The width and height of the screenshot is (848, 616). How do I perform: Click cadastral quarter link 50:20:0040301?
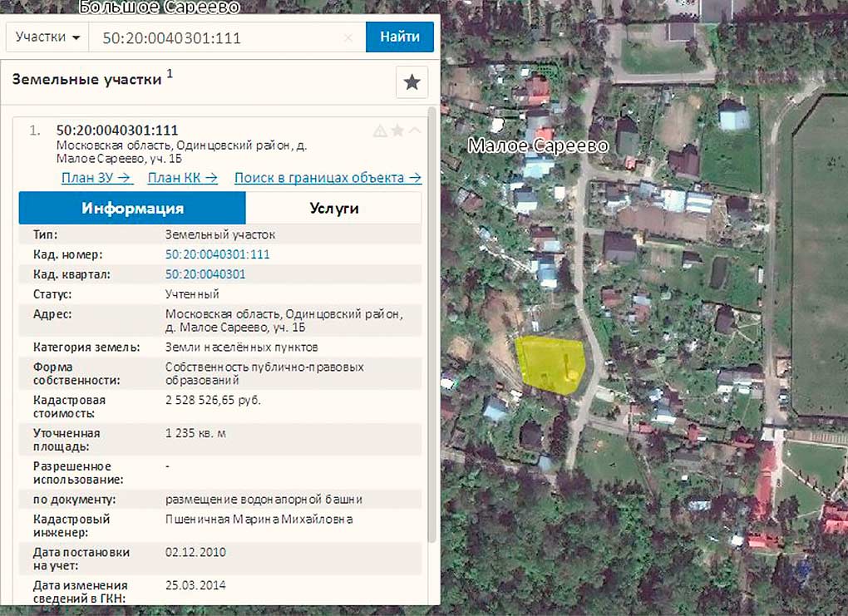pyautogui.click(x=205, y=274)
